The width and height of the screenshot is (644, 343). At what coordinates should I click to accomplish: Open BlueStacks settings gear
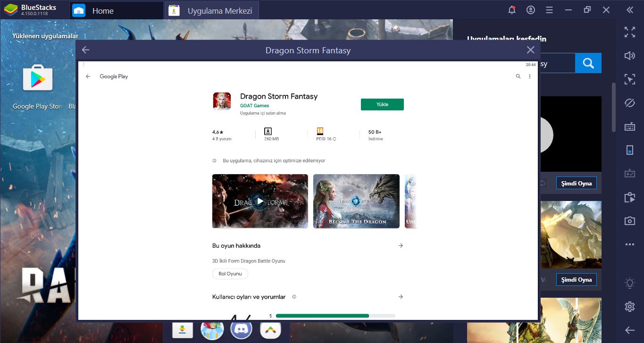[630, 307]
